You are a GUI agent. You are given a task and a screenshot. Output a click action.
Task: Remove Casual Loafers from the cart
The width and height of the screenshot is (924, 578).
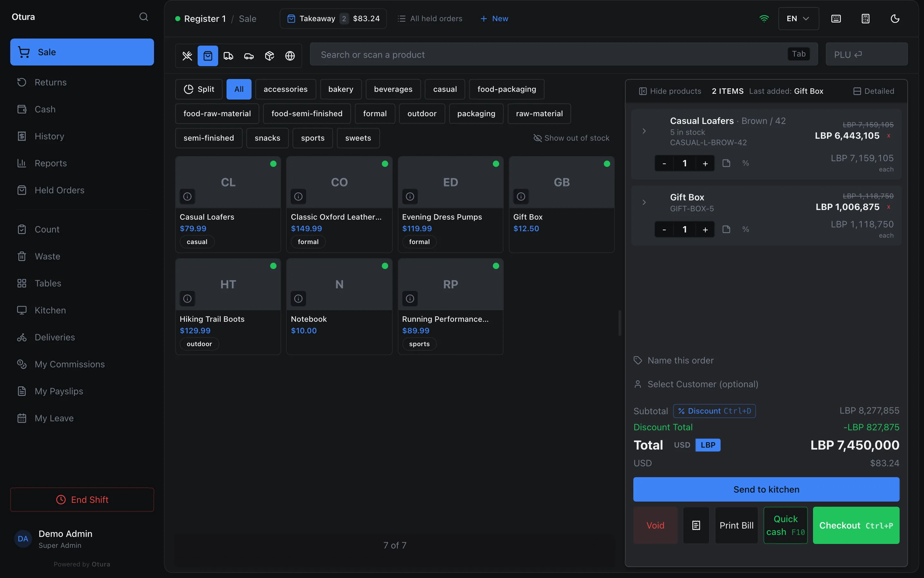point(889,136)
